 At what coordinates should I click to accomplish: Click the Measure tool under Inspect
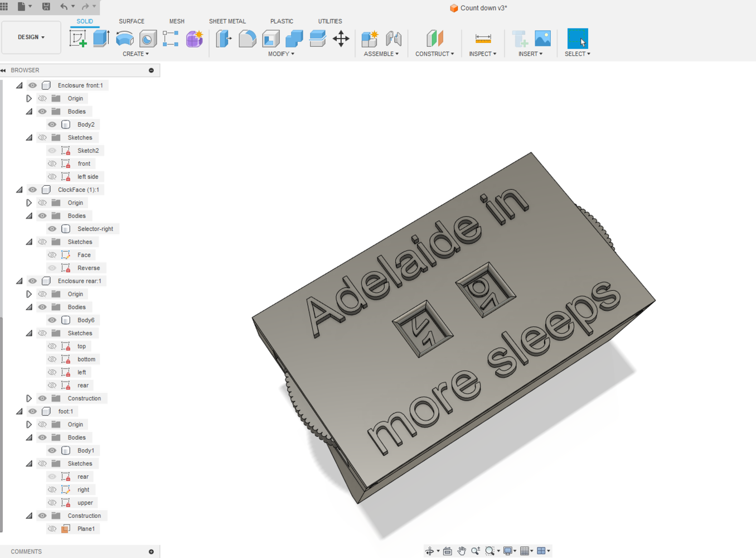click(483, 39)
